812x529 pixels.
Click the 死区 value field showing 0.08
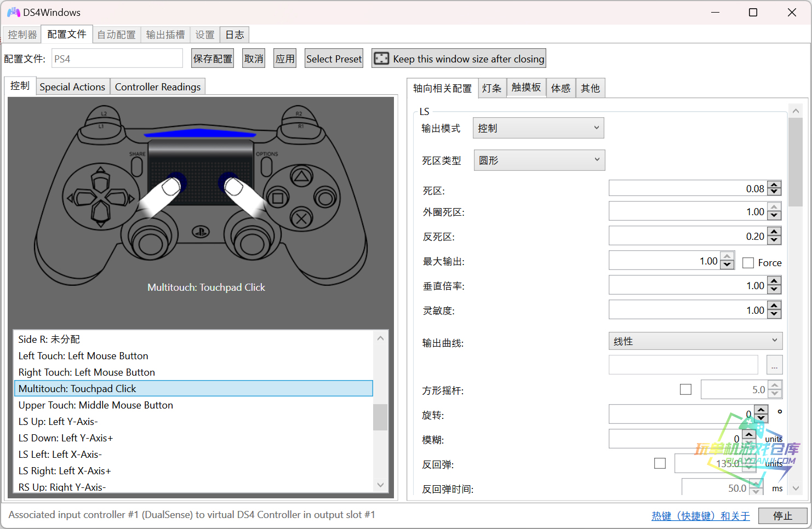[x=688, y=188]
